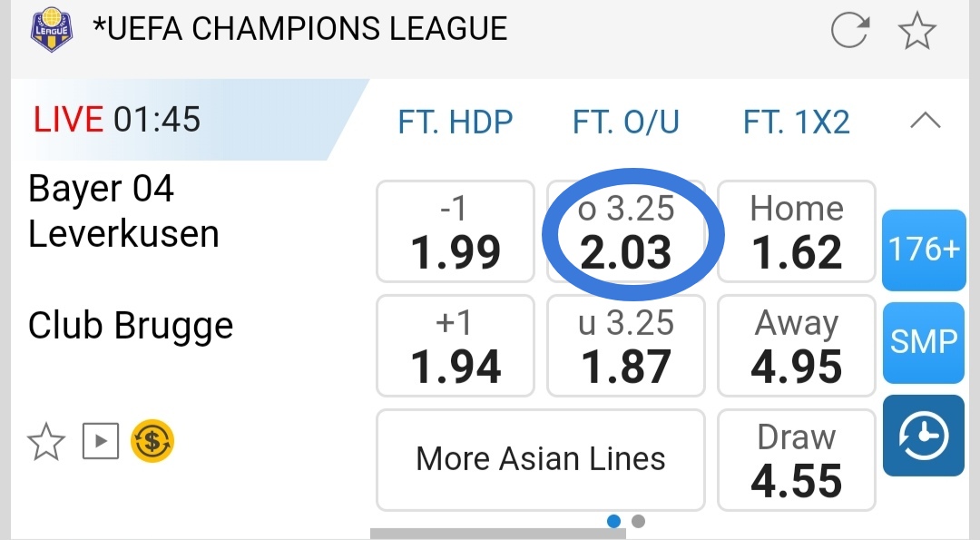Pick Away win at 4.95

pyautogui.click(x=796, y=346)
